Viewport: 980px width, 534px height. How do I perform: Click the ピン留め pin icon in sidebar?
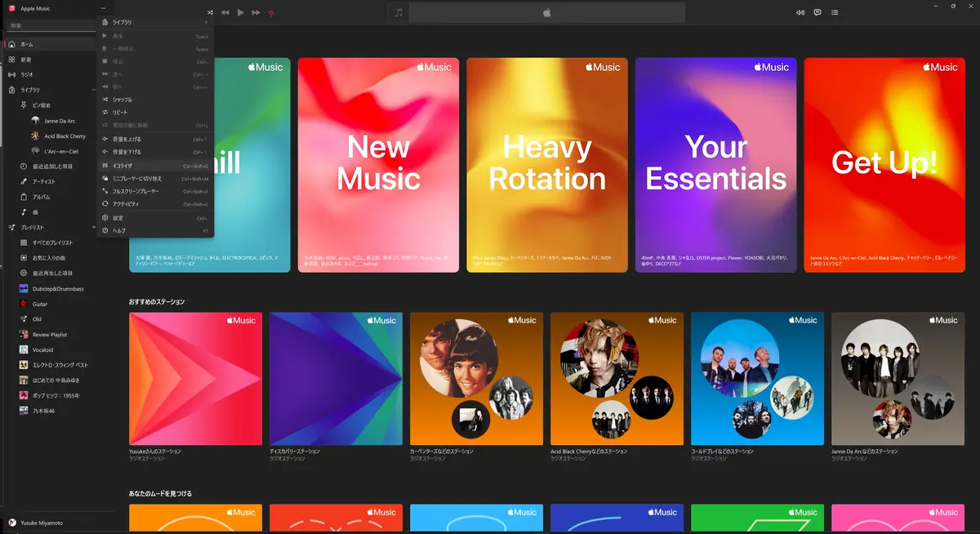24,105
